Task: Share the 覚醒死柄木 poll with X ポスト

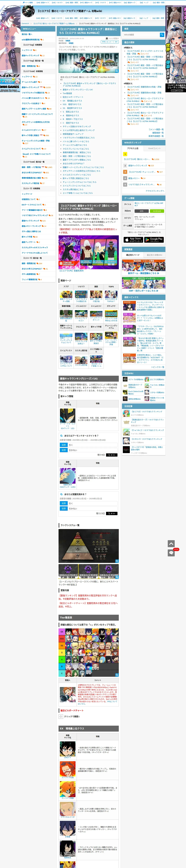Action: click(x=112, y=514)
